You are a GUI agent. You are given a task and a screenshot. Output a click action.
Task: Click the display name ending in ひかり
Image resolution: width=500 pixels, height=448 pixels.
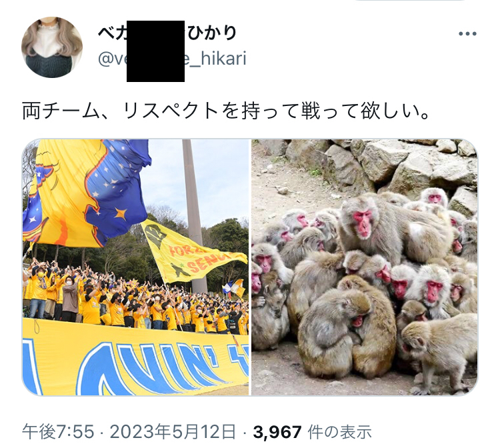click(x=167, y=33)
